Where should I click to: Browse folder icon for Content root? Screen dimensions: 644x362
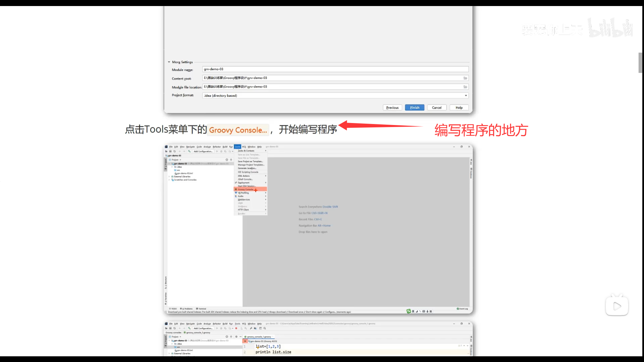pyautogui.click(x=465, y=78)
